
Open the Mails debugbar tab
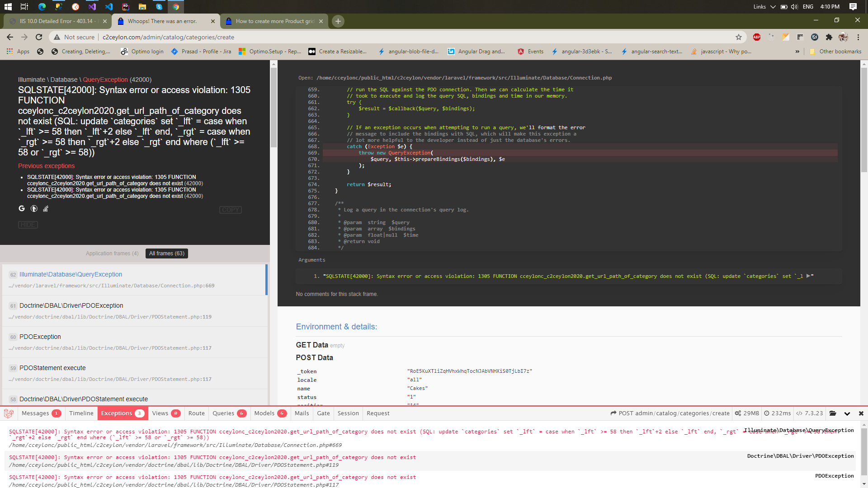pos(302,413)
